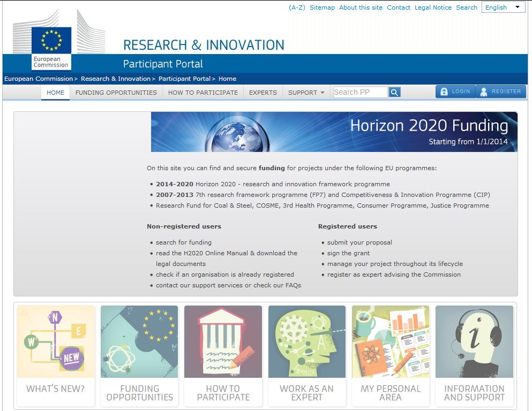Screen dimensions: 532x411
Task: Select the HOME tab
Action: 55,93
